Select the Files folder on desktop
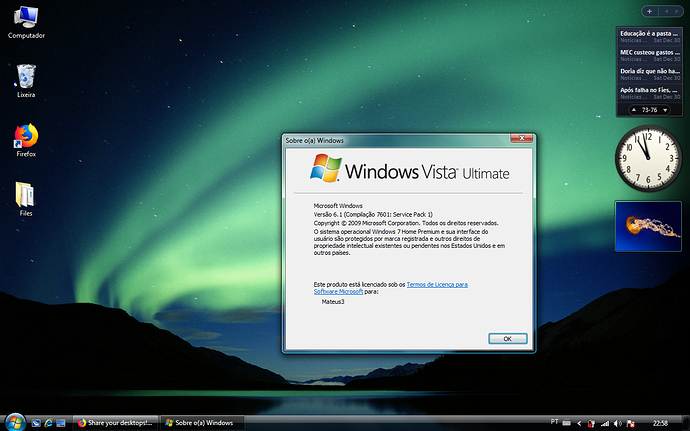 point(26,199)
